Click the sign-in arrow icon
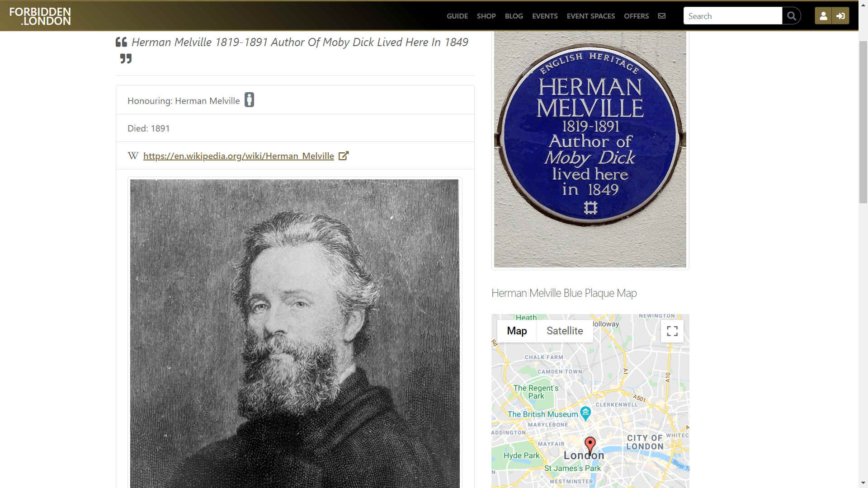868x488 pixels. pyautogui.click(x=840, y=16)
